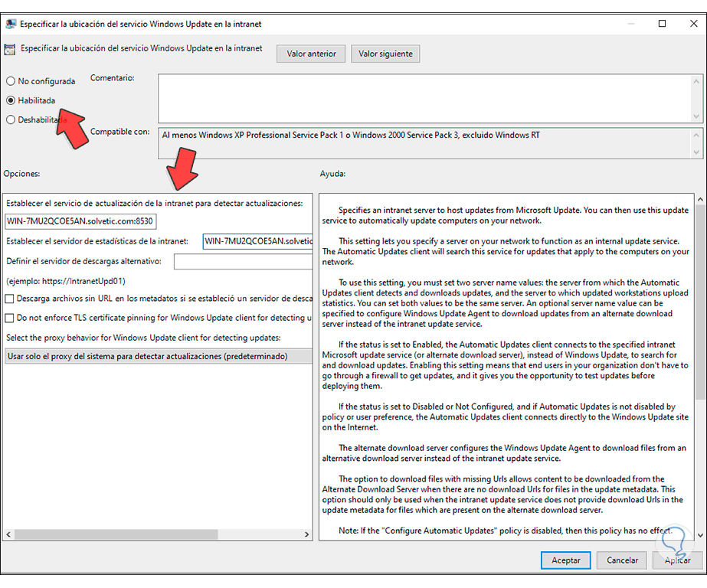Click 'Establecer el servicio de actualización' label

(x=154, y=203)
